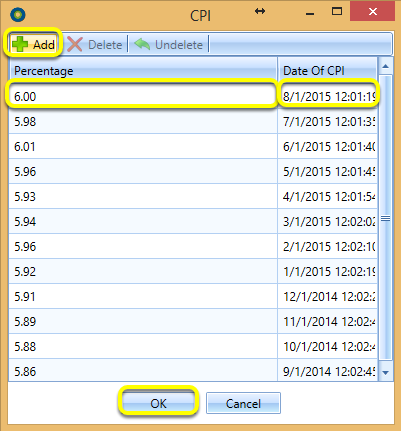Select the 8/1/2015 date cell
Image resolution: width=401 pixels, height=431 pixels.
[328, 96]
